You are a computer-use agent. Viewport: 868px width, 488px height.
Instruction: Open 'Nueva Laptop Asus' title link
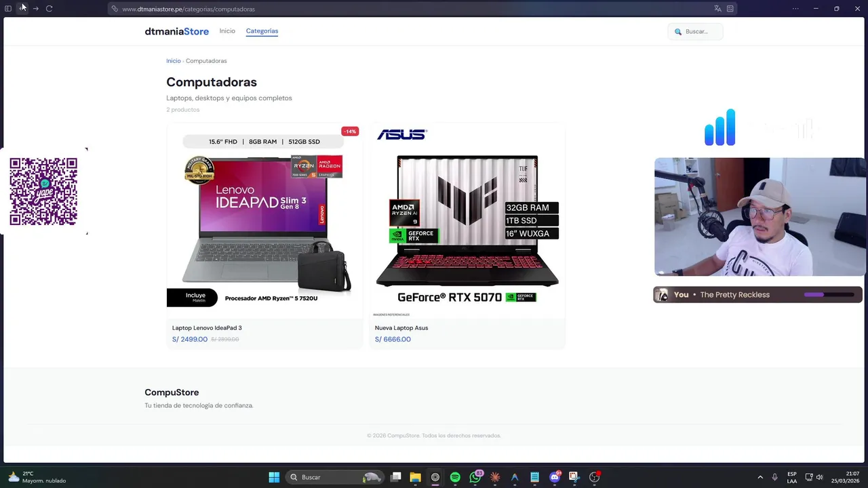pos(401,328)
